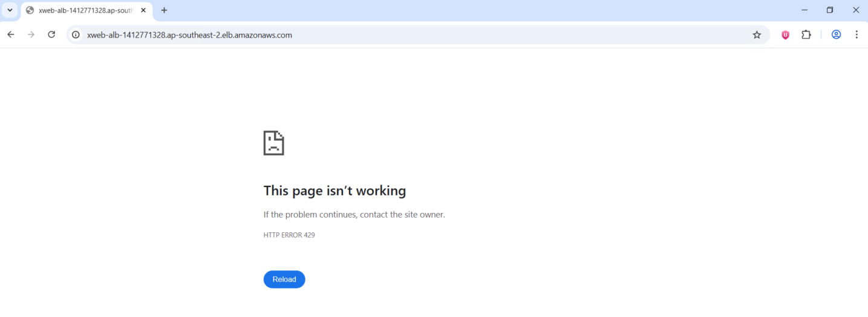The width and height of the screenshot is (868, 317).
Task: Bookmark this page with the star icon
Action: click(x=757, y=35)
